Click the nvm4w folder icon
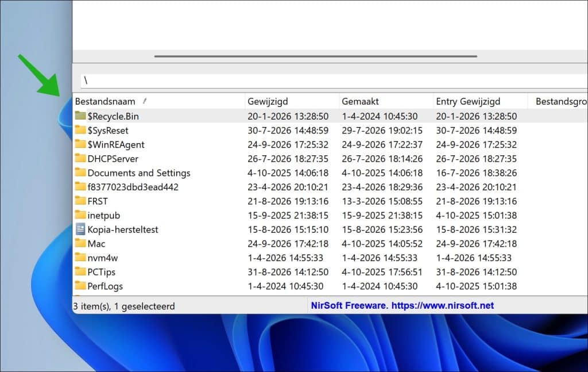The image size is (588, 372). (80, 257)
